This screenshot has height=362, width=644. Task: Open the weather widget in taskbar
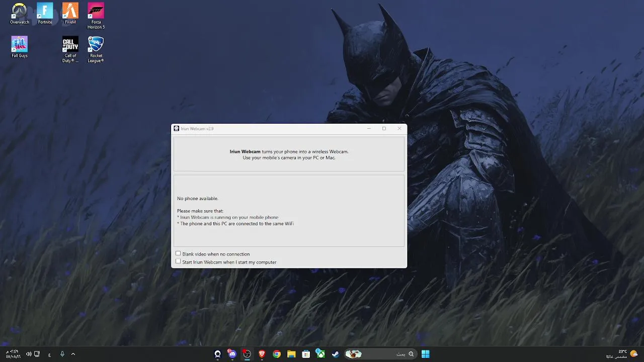622,354
